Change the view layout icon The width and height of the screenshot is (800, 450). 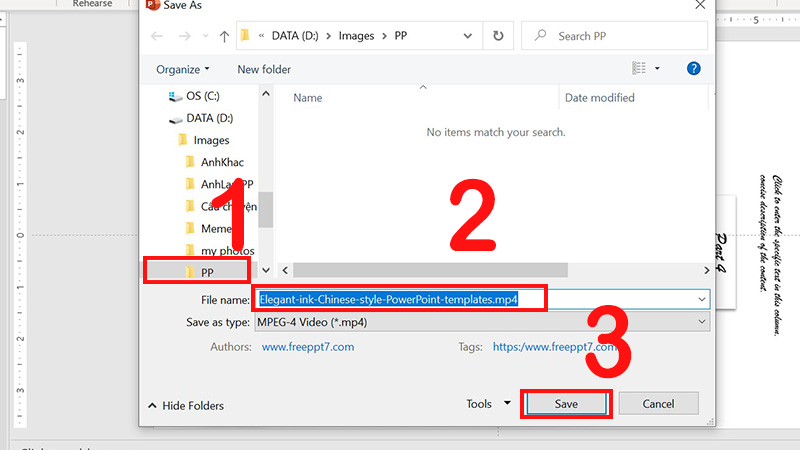click(x=639, y=68)
